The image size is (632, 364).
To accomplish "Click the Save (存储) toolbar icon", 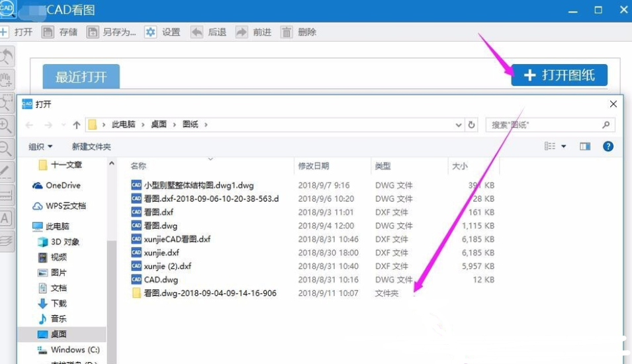I will pyautogui.click(x=48, y=32).
